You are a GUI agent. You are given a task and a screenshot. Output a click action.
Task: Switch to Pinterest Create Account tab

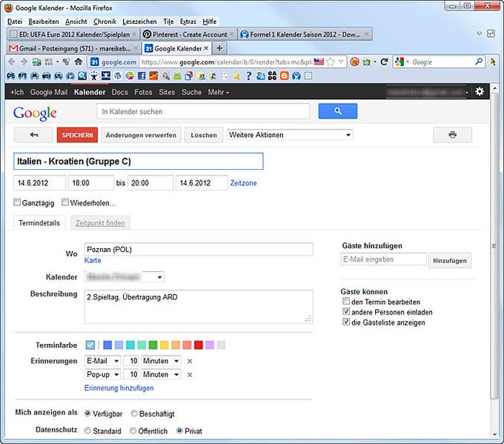(x=188, y=34)
